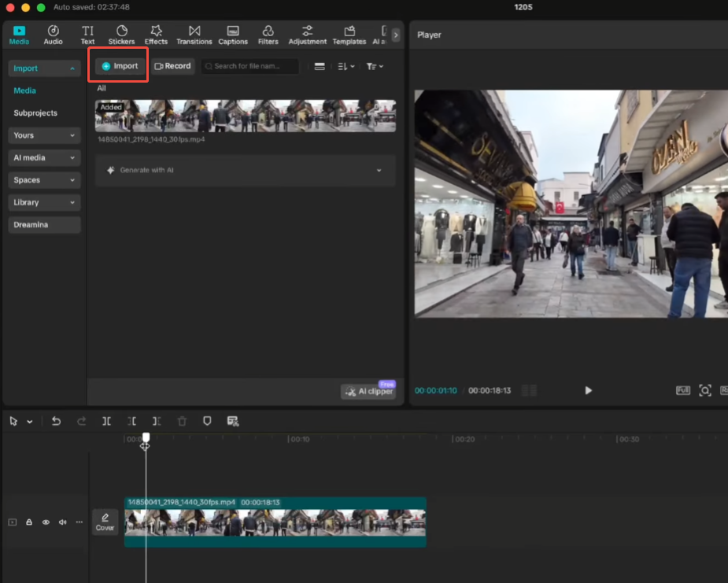Image resolution: width=728 pixels, height=583 pixels.
Task: Open the Select tool mode dropdown arrow
Action: click(x=30, y=422)
